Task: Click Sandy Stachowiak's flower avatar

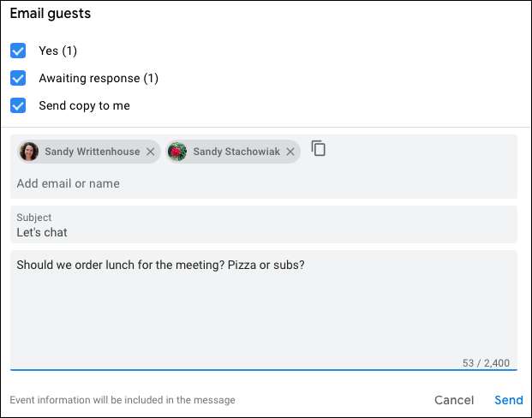Action: 177,152
